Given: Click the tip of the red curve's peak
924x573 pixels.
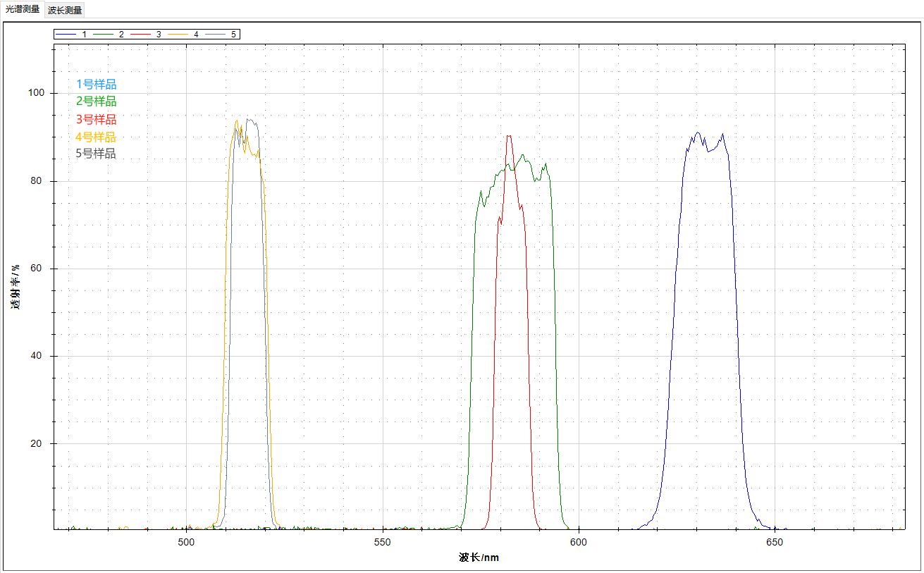Looking at the screenshot, I should coord(508,136).
